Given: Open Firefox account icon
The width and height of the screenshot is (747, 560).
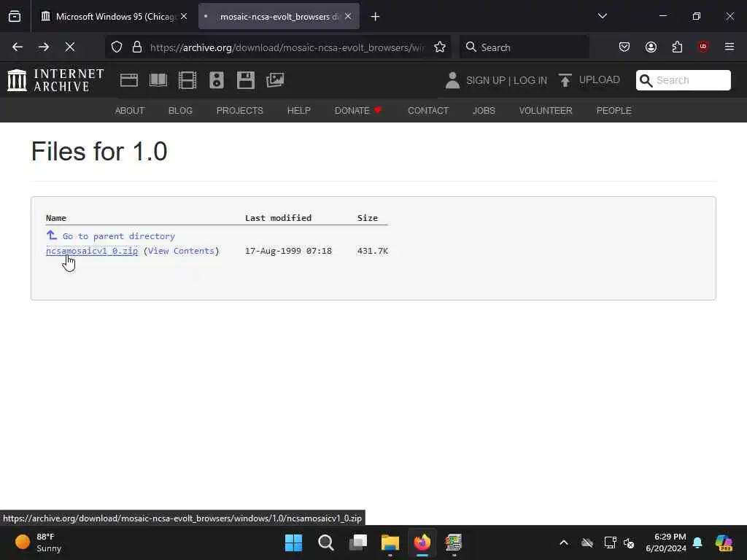Looking at the screenshot, I should pyautogui.click(x=651, y=47).
